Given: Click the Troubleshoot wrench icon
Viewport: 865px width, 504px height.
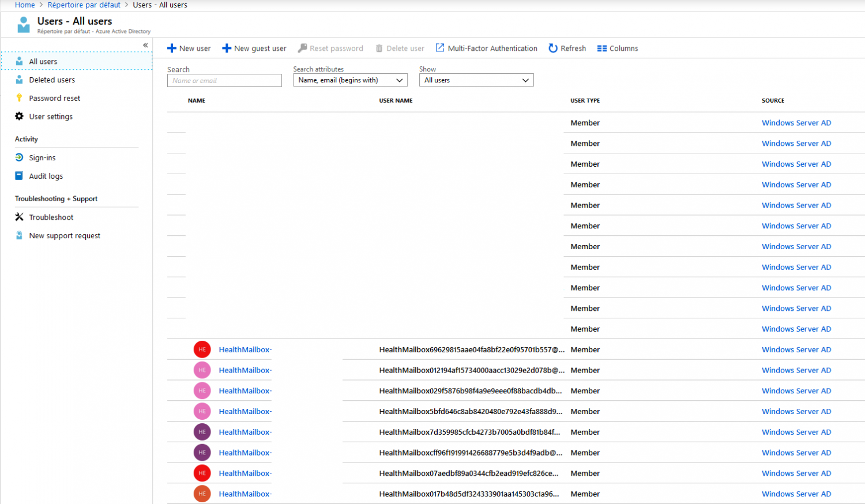Looking at the screenshot, I should click(x=19, y=217).
